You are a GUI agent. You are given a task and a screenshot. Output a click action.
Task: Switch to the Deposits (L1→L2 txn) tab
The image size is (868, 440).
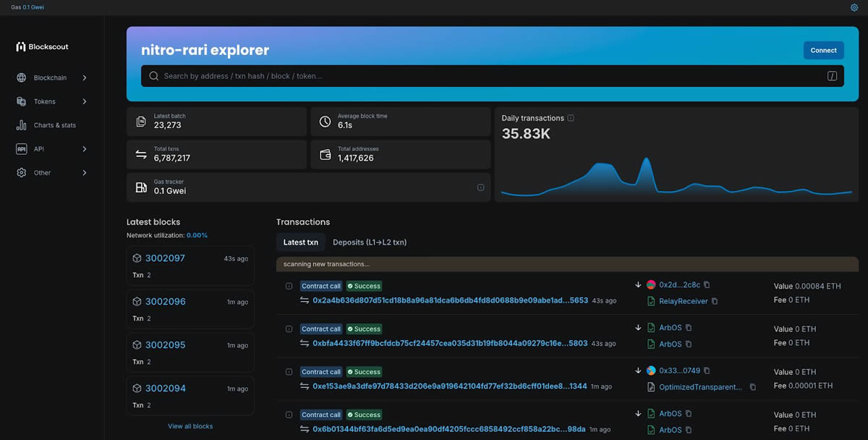click(370, 242)
